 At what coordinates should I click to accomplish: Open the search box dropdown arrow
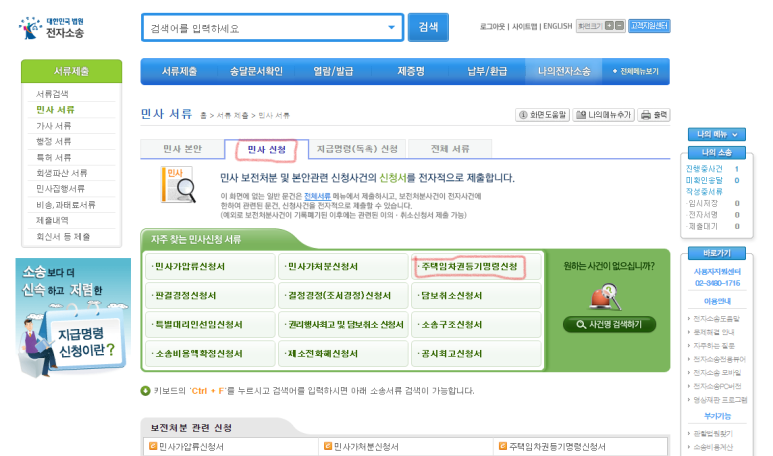(x=391, y=28)
